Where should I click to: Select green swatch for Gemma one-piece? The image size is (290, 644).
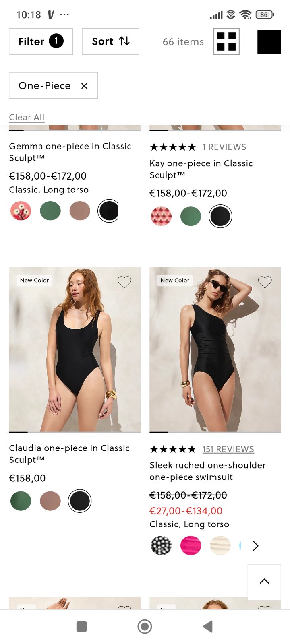click(50, 211)
